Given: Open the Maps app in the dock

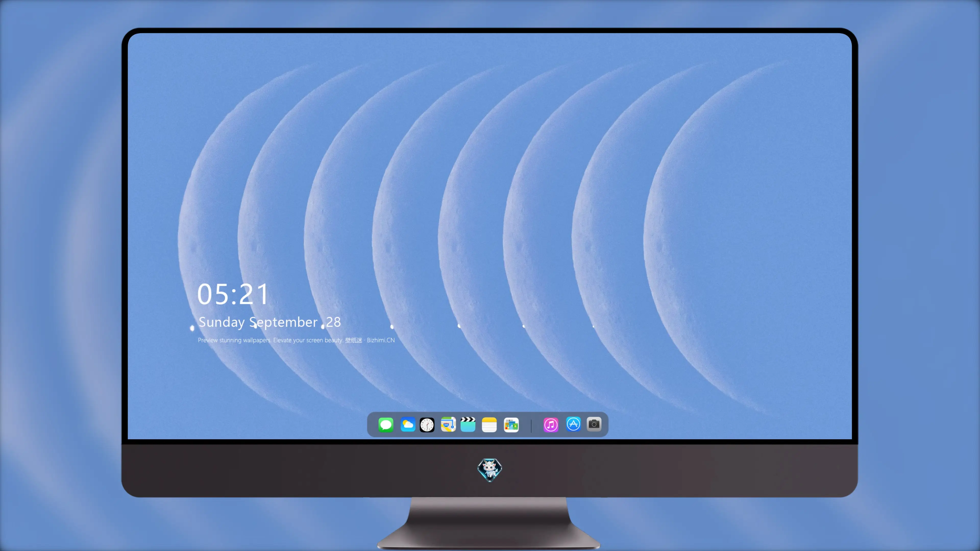Looking at the screenshot, I should 448,424.
